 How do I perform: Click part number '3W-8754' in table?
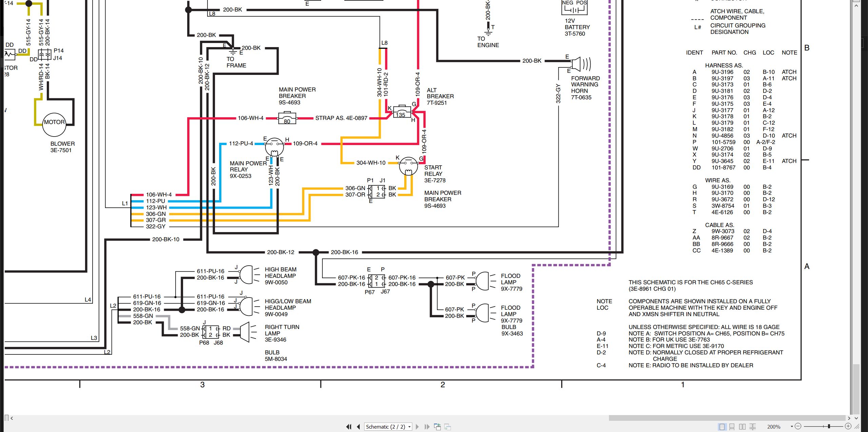click(x=723, y=206)
